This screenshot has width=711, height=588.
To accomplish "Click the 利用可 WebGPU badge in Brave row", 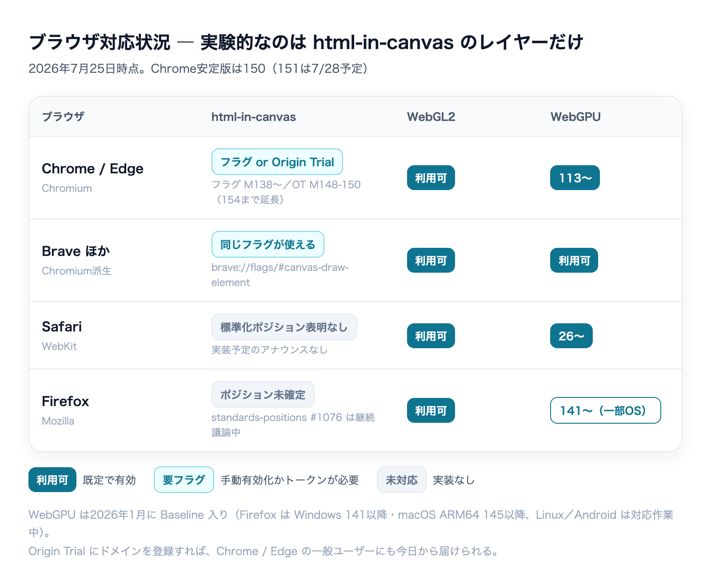I will point(574,260).
